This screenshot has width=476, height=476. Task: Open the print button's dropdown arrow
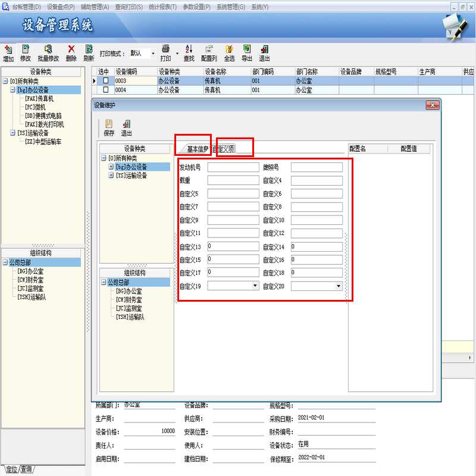(x=177, y=54)
